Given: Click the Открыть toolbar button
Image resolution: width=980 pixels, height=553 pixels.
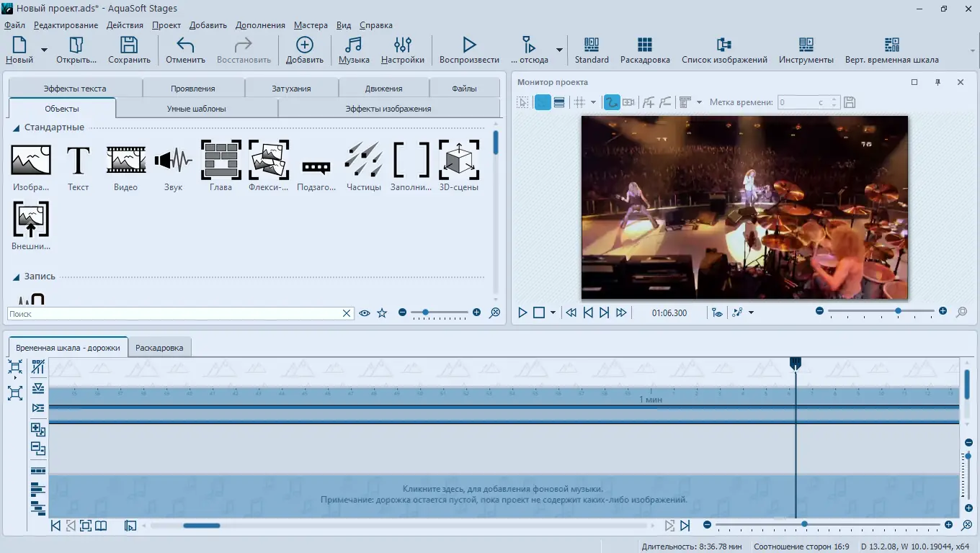Looking at the screenshot, I should (76, 50).
